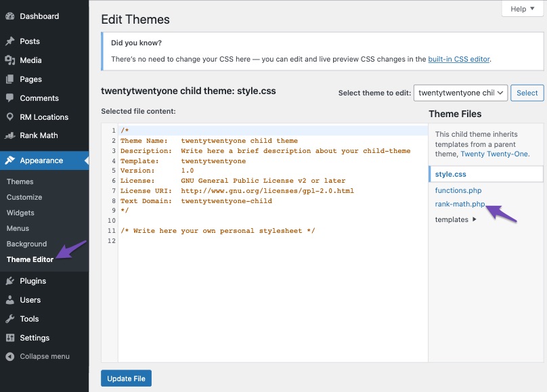This screenshot has height=392, width=547.
Task: Click the Users person icon
Action: coord(10,300)
